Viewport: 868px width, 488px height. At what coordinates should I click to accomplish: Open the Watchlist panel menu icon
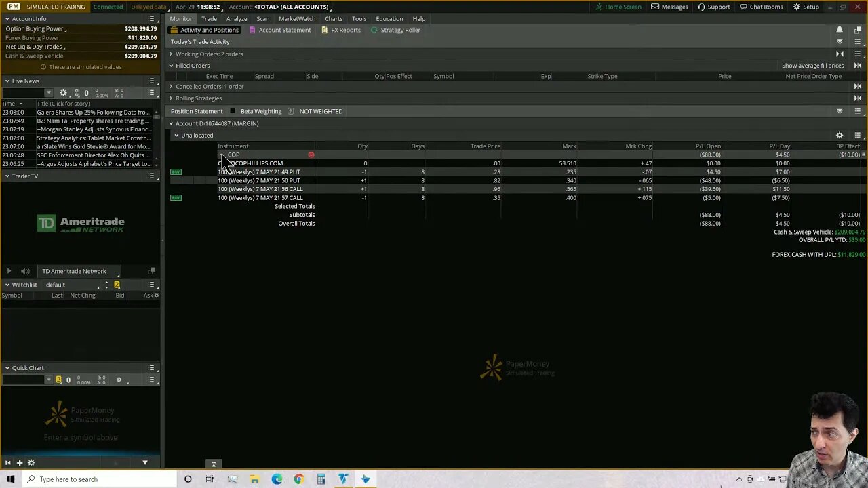[151, 285]
